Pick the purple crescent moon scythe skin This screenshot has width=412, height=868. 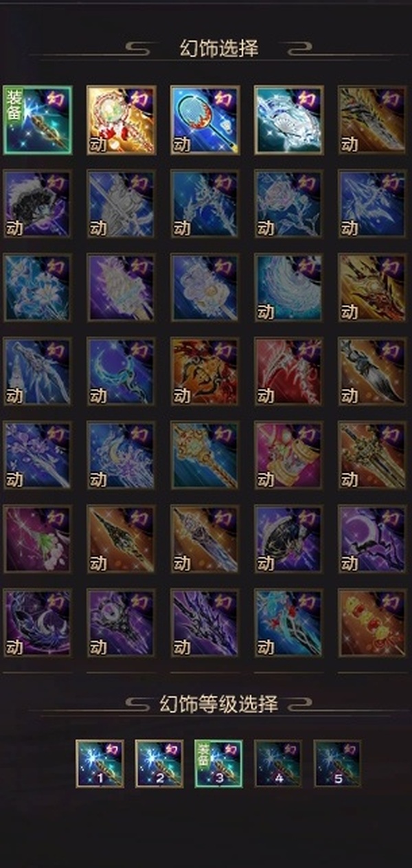[x=373, y=539]
